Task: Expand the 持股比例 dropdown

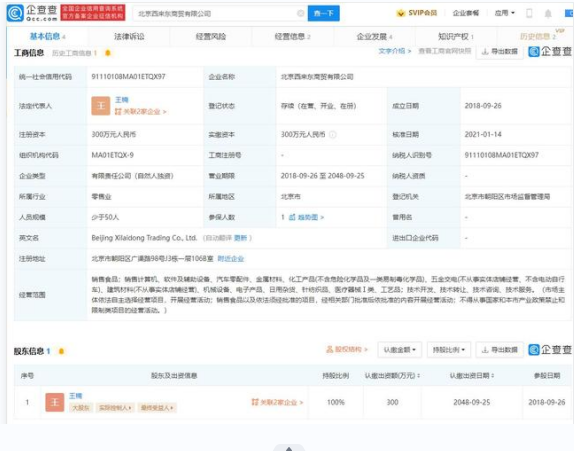Action: pyautogui.click(x=449, y=350)
